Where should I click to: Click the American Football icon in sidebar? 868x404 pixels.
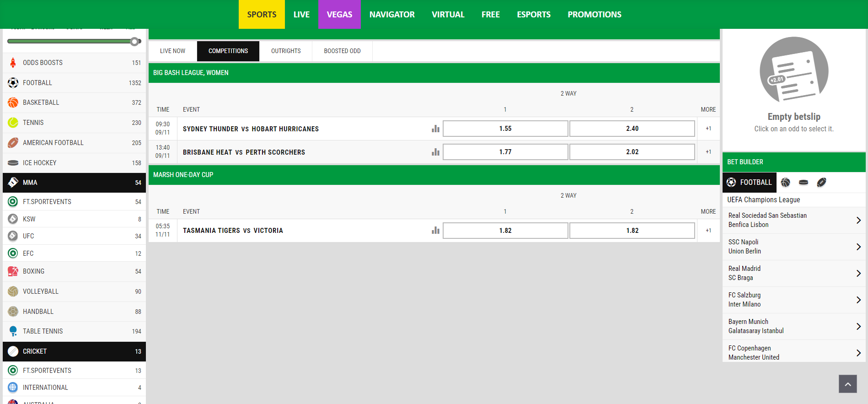[13, 143]
